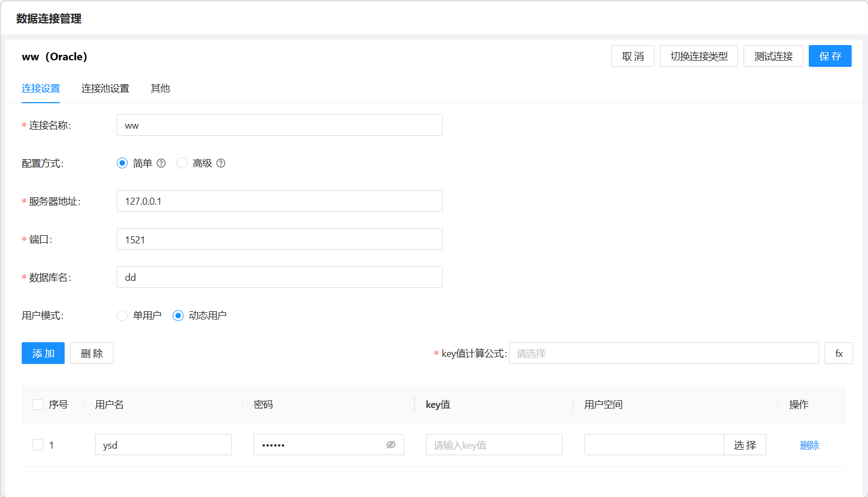Click 选择 to pick user space
This screenshot has height=497, width=868.
[745, 445]
